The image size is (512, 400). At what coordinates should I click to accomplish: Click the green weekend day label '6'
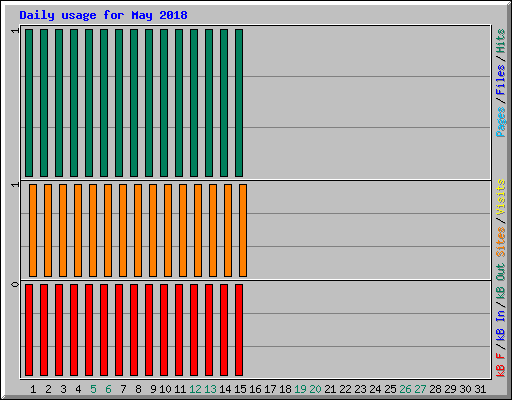(x=108, y=389)
